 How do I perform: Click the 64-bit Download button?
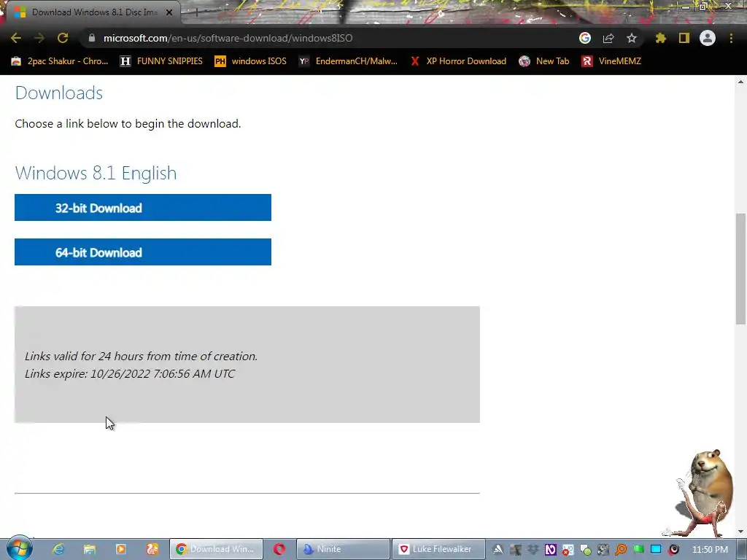click(143, 252)
